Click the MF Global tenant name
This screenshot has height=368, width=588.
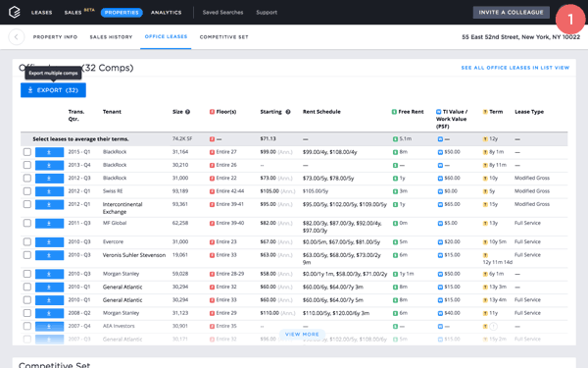115,223
